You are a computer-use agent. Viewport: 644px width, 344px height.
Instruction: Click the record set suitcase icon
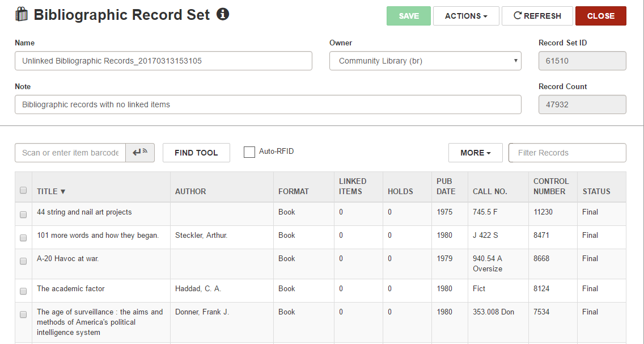[x=22, y=15]
